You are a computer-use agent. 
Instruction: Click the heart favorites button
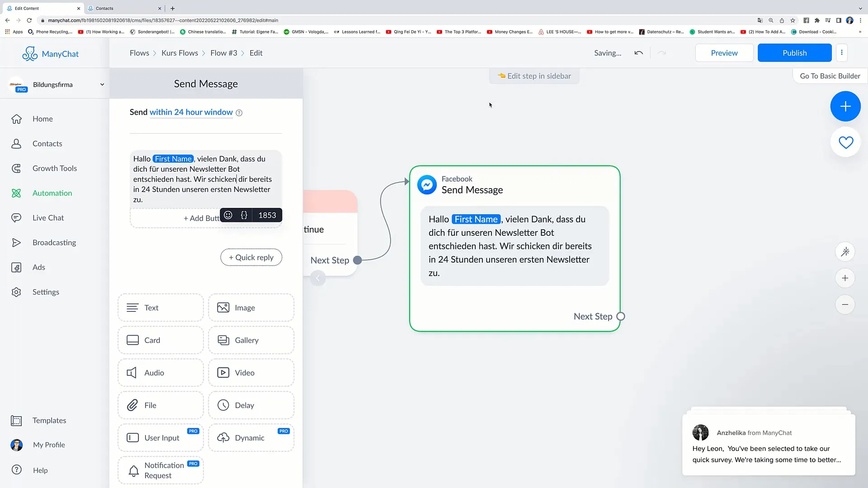[845, 142]
